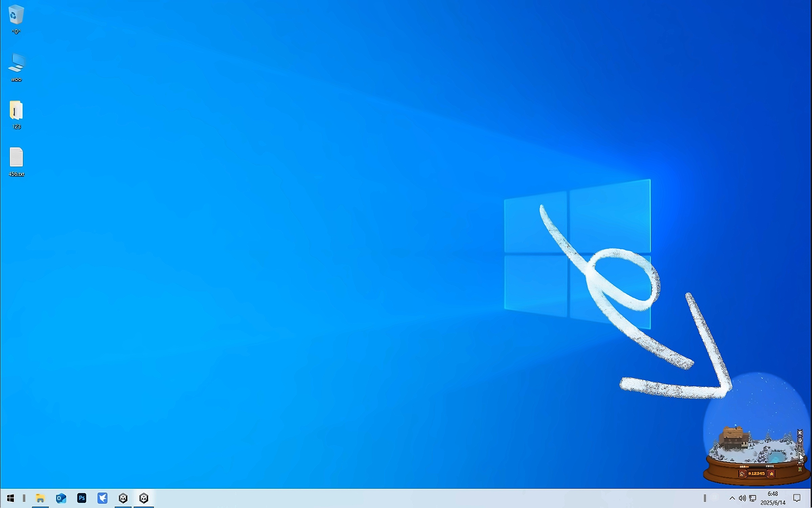Image resolution: width=812 pixels, height=508 pixels.
Task: Click the $12345 money display
Action: tap(757, 474)
